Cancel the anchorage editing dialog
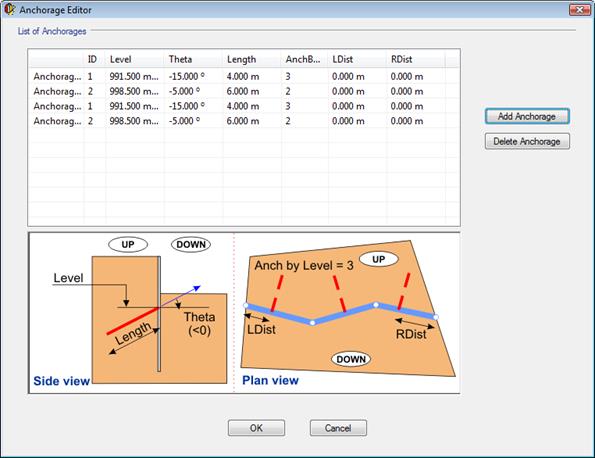The width and height of the screenshot is (595, 458). [x=338, y=428]
